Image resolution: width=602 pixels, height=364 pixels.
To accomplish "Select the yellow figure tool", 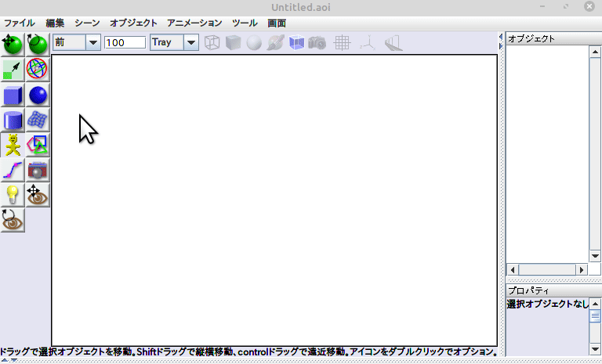I will [13, 145].
